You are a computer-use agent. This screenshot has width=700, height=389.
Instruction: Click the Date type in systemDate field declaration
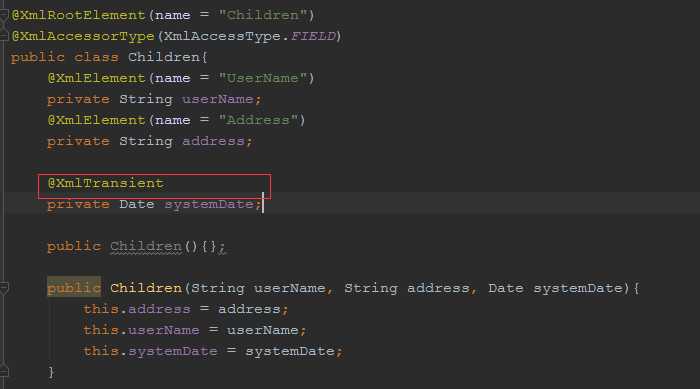click(137, 204)
